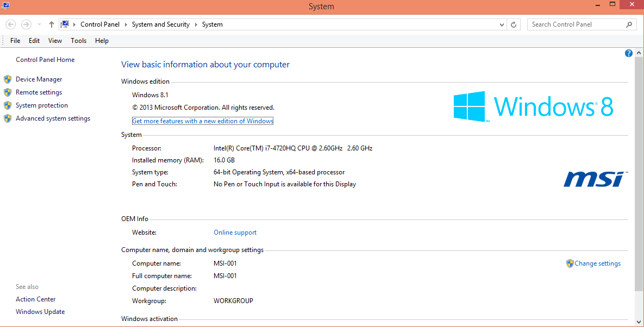Click the Advanced system settings shield icon
The image size is (644, 327).
8,118
